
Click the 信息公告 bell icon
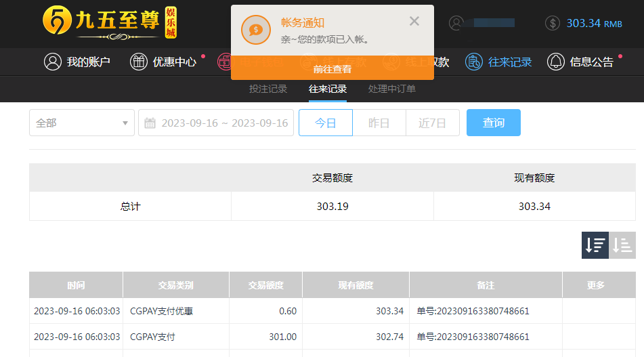[x=556, y=62]
